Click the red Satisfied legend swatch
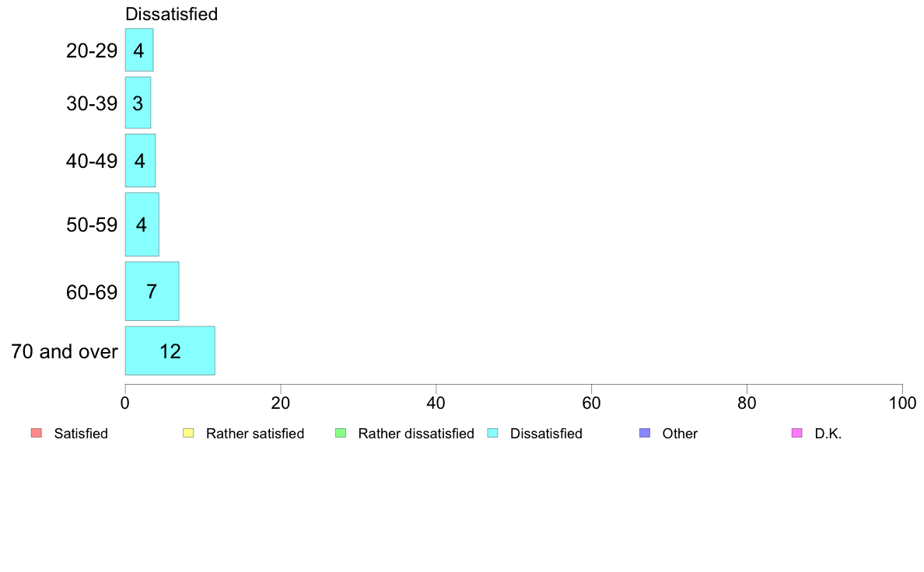Screen dimensions: 924x572 point(36,433)
